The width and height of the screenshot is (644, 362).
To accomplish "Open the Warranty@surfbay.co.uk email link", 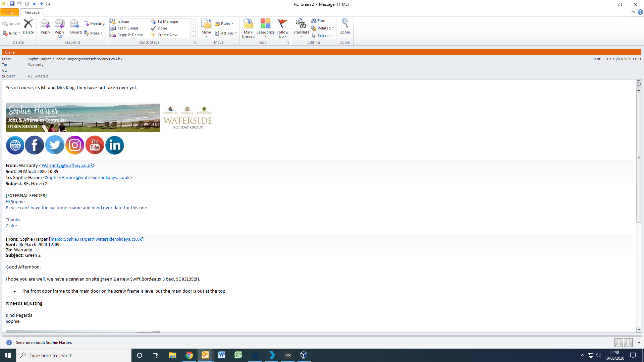I will 67,165.
